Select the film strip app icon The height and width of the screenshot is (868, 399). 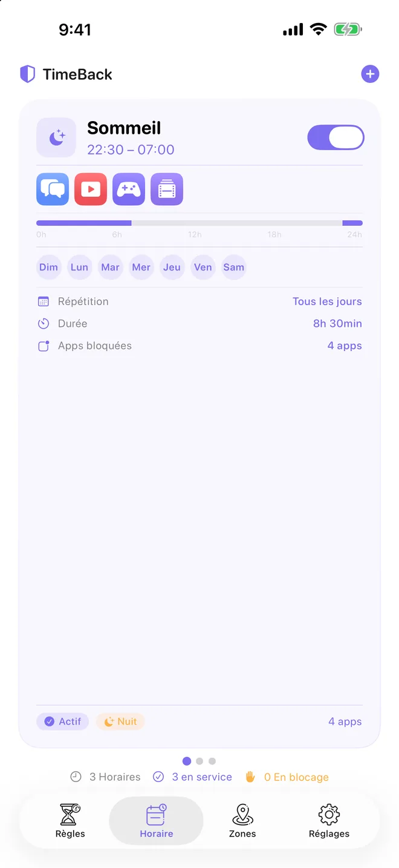click(x=167, y=189)
